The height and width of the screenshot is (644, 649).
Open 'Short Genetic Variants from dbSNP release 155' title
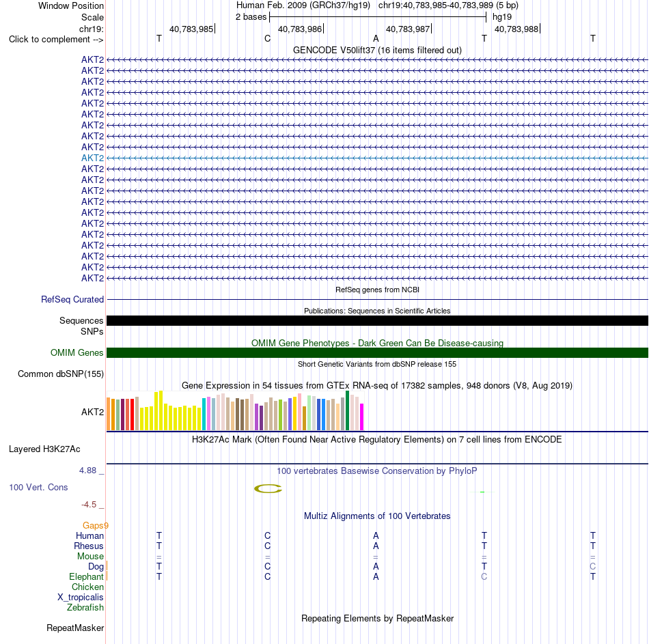[377, 364]
